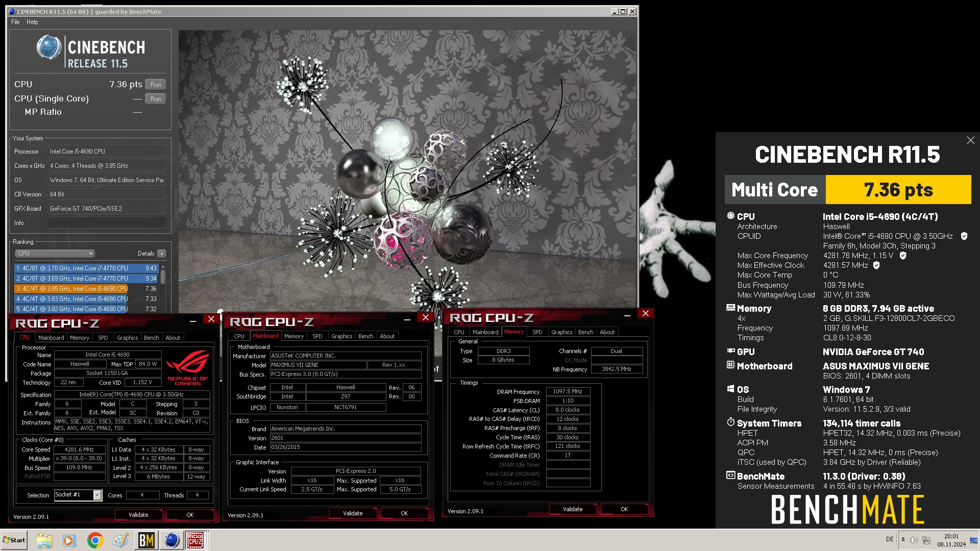The width and height of the screenshot is (980, 551).
Task: Click the Info input field
Action: [x=106, y=223]
